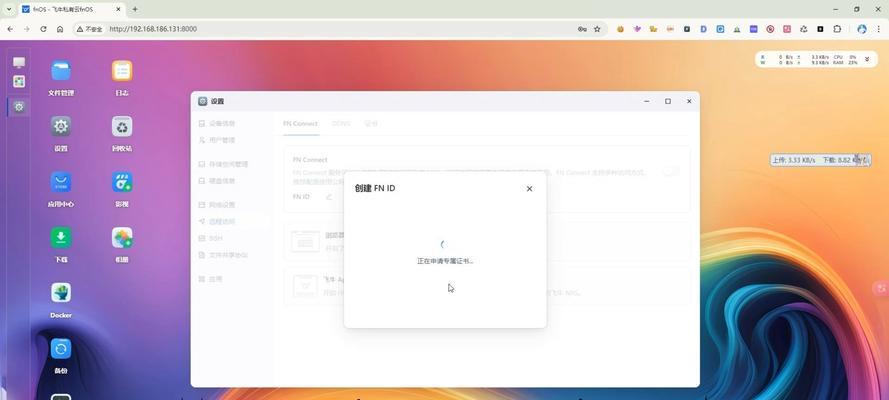Open the 日志 log app icon
The height and width of the screenshot is (400, 889).
122,71
